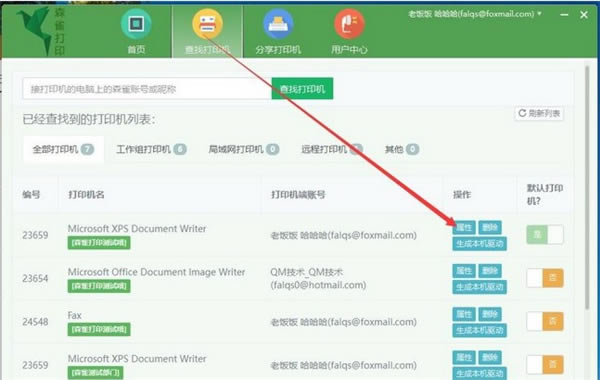Click the green 查找打印机 search button
600x380 pixels.
[302, 89]
